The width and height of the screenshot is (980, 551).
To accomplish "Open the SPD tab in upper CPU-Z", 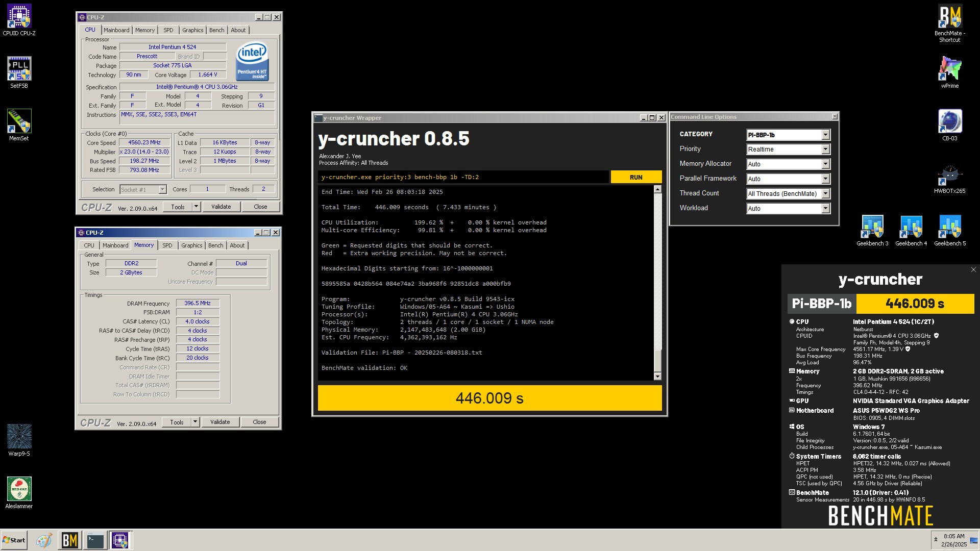I will 168,30.
